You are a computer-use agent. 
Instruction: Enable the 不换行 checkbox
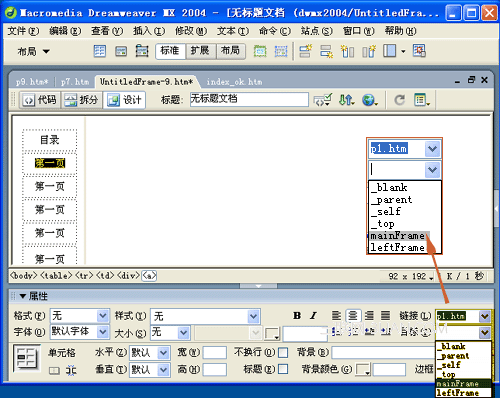coord(283,352)
